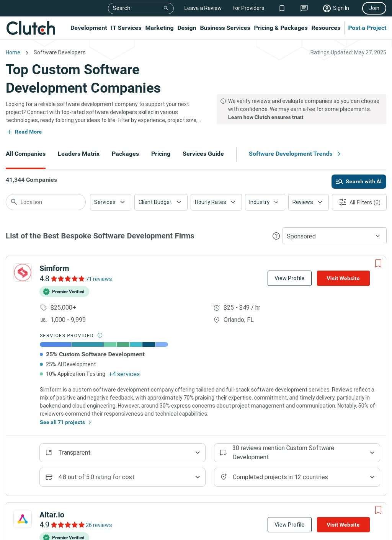This screenshot has height=540, width=392.
Task: Click the help question mark icon near Sponsored
Action: (x=276, y=236)
